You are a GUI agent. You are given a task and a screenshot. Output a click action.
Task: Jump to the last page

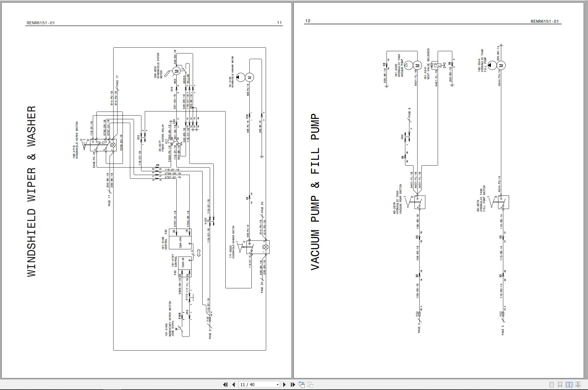pos(293,384)
